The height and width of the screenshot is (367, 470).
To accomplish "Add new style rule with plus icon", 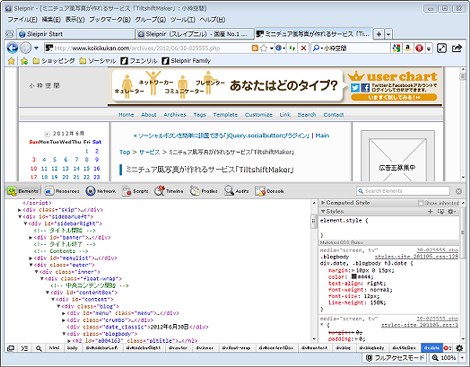I will coord(430,211).
